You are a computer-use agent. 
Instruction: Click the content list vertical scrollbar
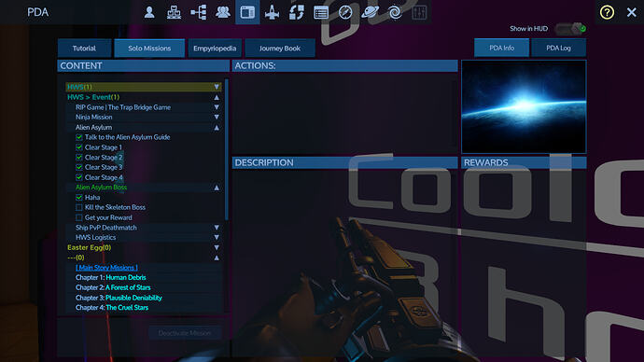226,149
